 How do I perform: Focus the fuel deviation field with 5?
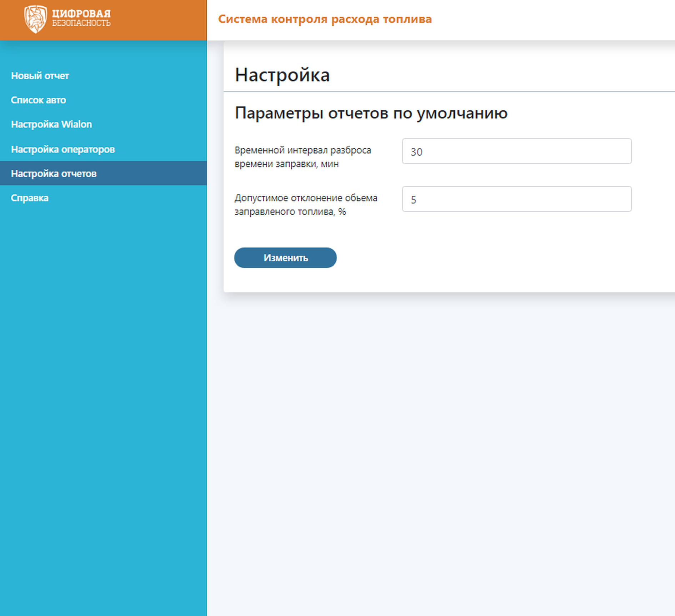pyautogui.click(x=517, y=199)
